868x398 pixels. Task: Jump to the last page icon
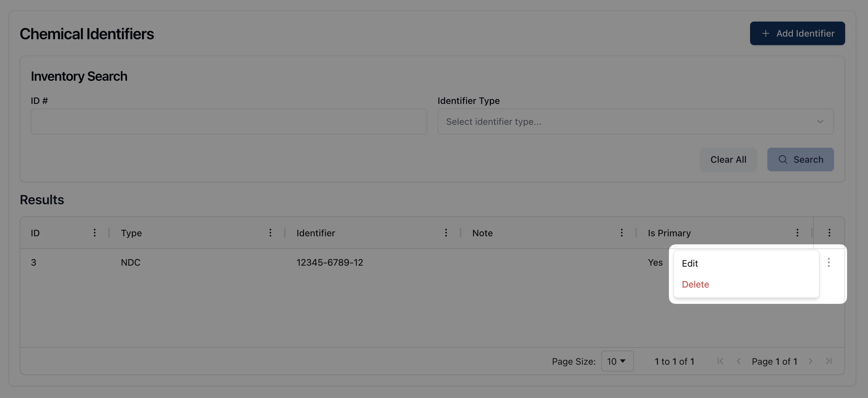828,361
